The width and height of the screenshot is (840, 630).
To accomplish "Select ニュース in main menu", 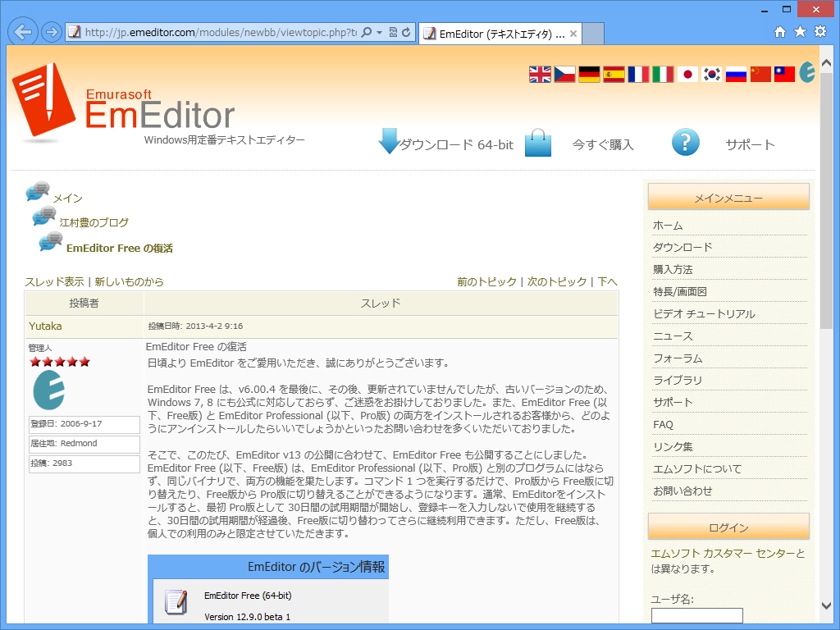I will click(x=673, y=336).
